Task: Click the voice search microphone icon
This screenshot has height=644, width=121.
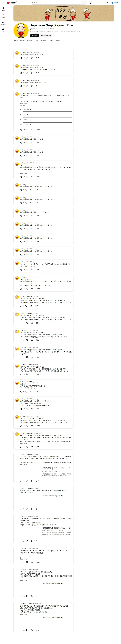Action: [90, 3]
